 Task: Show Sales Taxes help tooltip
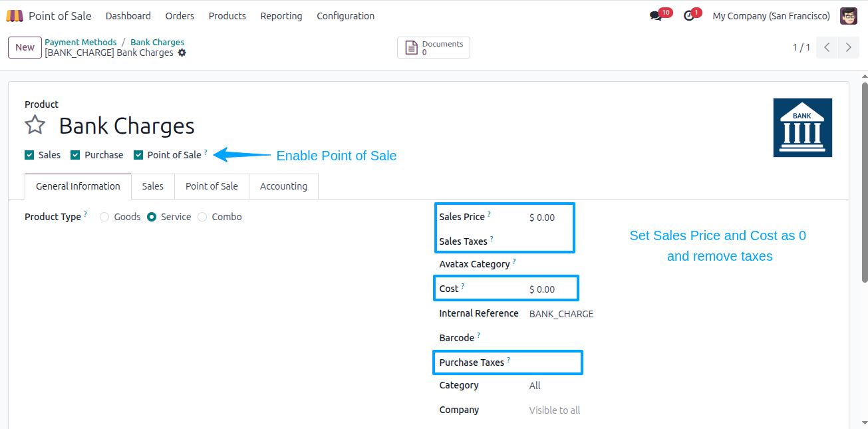click(492, 238)
